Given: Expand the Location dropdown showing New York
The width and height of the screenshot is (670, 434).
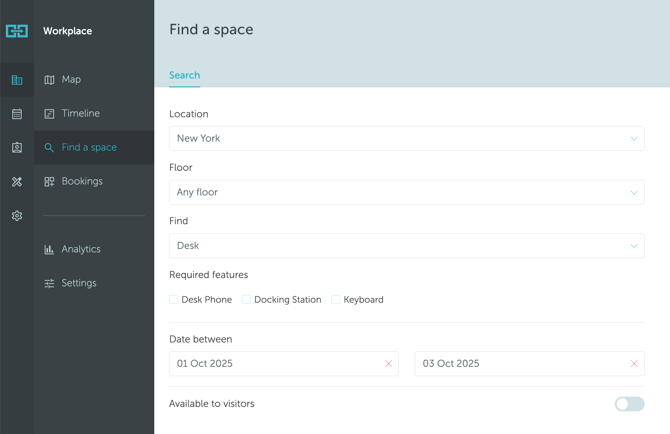Looking at the screenshot, I should (406, 139).
